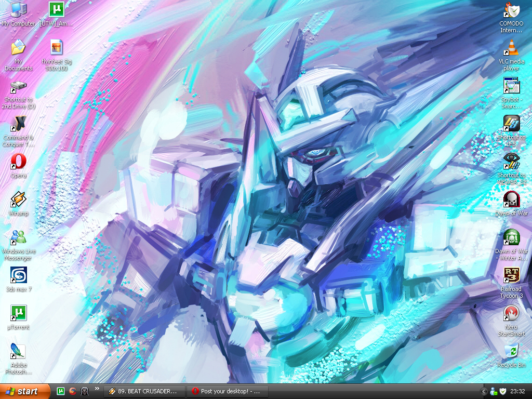Switch to Post your desktop Opera task
Viewport: 532px width, 399px height.
228,391
